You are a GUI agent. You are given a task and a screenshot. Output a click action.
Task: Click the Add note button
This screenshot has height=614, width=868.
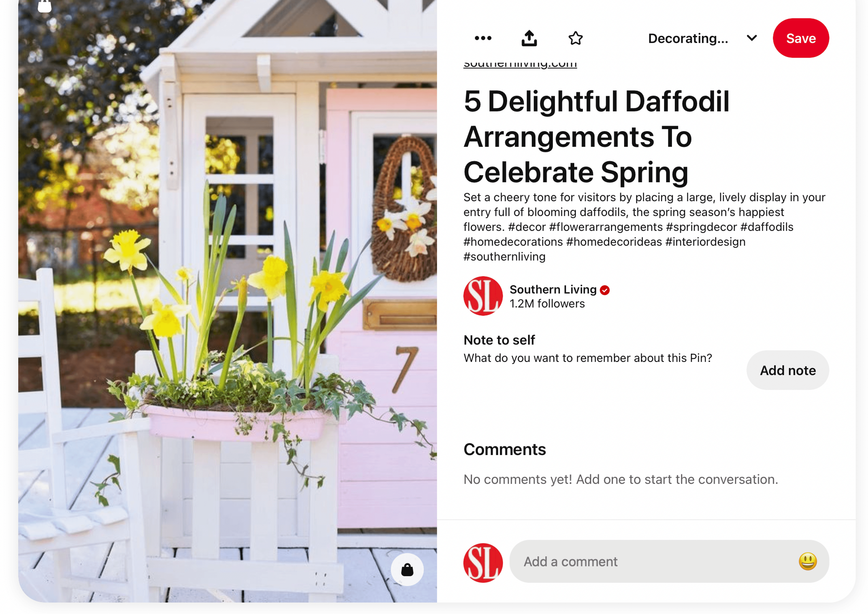[788, 370]
